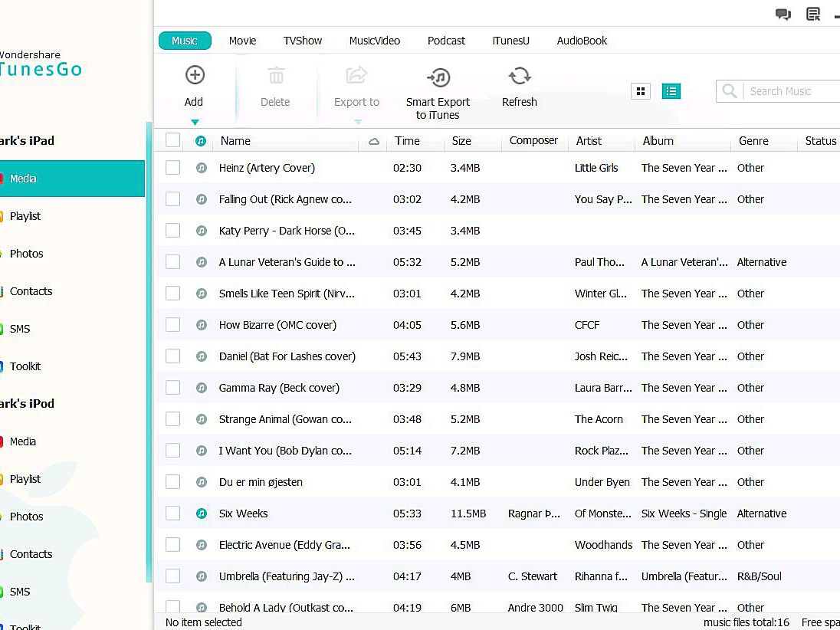The width and height of the screenshot is (840, 630).
Task: Sort by the Size column header
Action: 461,141
